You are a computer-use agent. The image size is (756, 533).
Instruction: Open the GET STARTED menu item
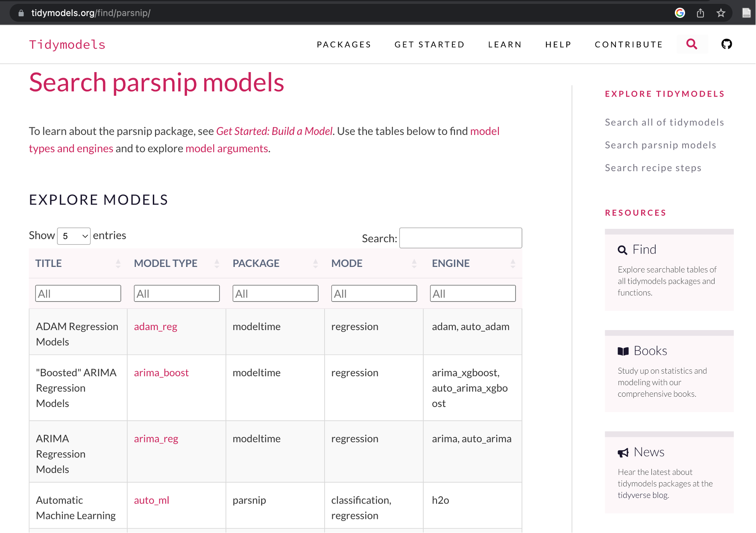(430, 44)
